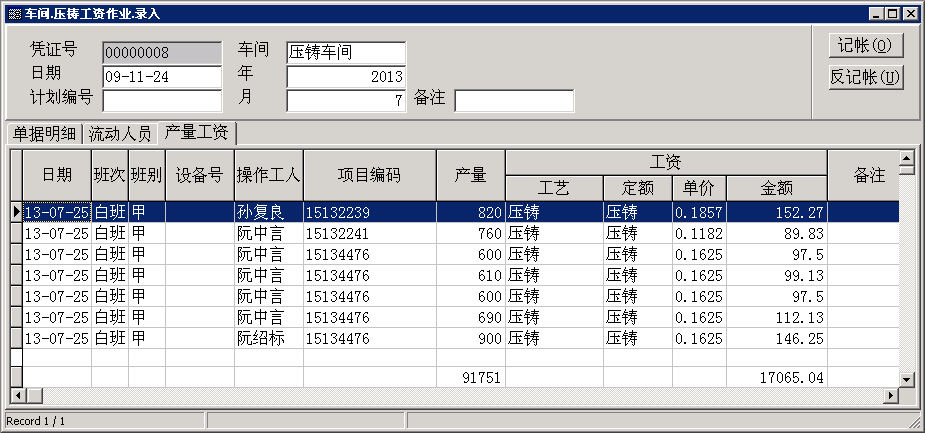Open the 流动人员 tab
Screen dimensions: 925x433
[x=120, y=133]
